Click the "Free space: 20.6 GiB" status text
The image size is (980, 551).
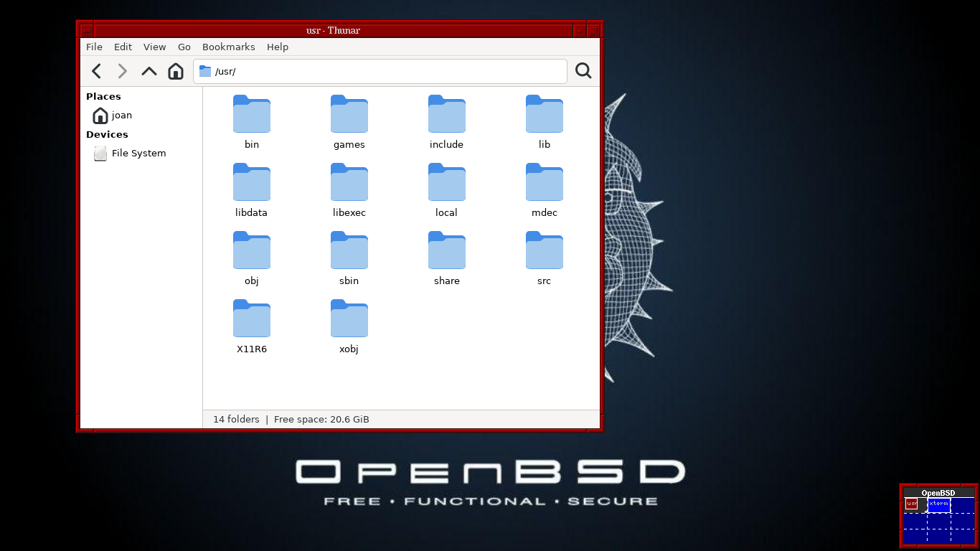tap(321, 419)
